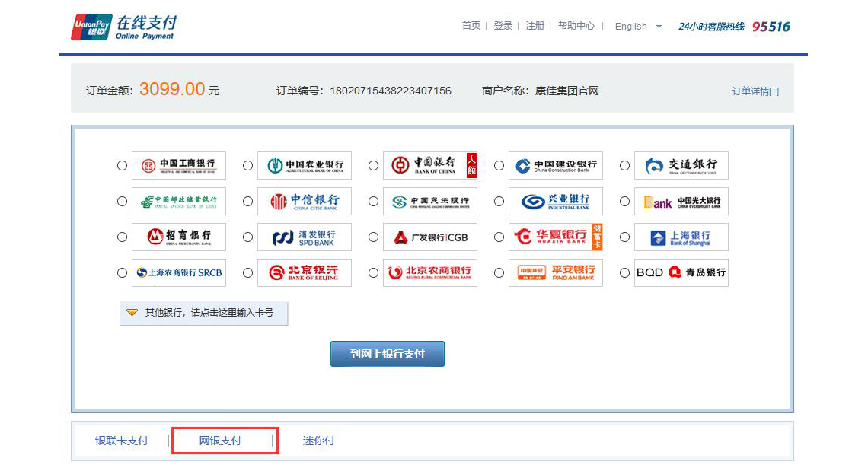Select the radio button for 兴业银行
The image size is (868, 465).
point(499,202)
